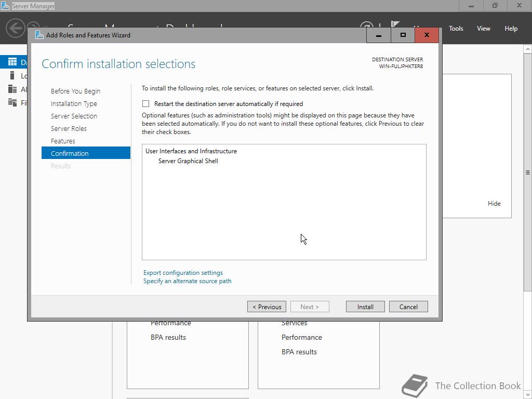Select Features wizard step
The height and width of the screenshot is (399, 532).
63,141
